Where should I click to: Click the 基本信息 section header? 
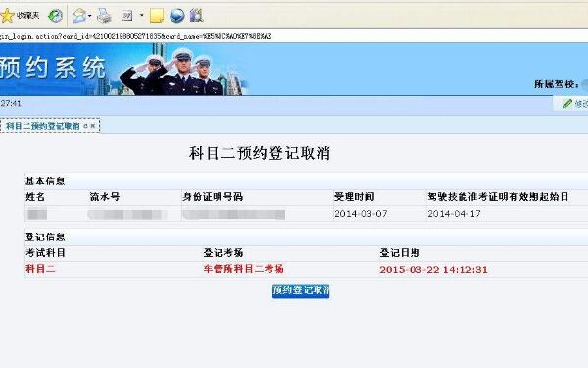45,182
